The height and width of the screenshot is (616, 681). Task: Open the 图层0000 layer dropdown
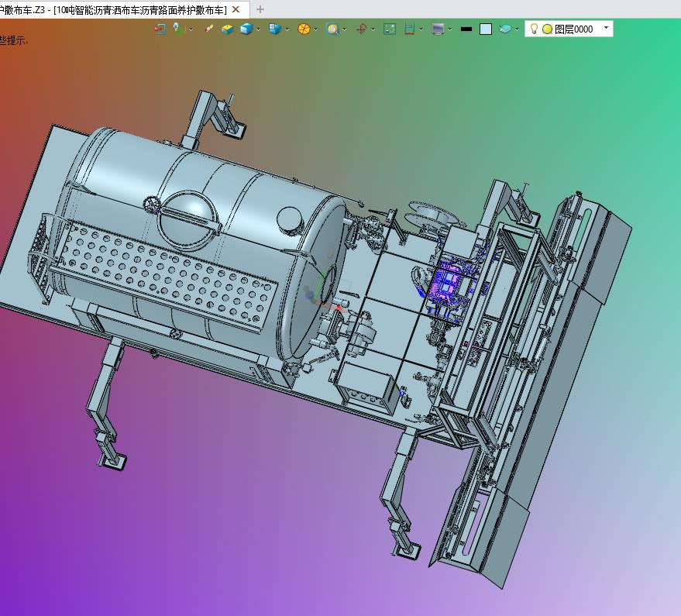[x=606, y=29]
